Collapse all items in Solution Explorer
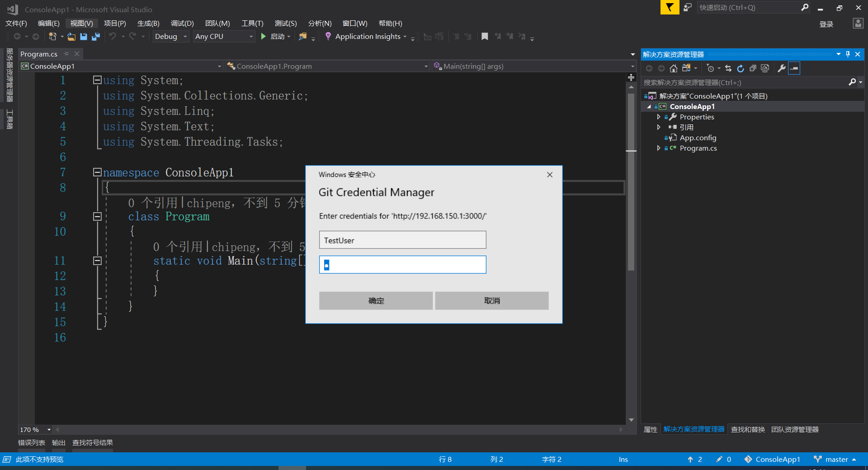 point(753,68)
